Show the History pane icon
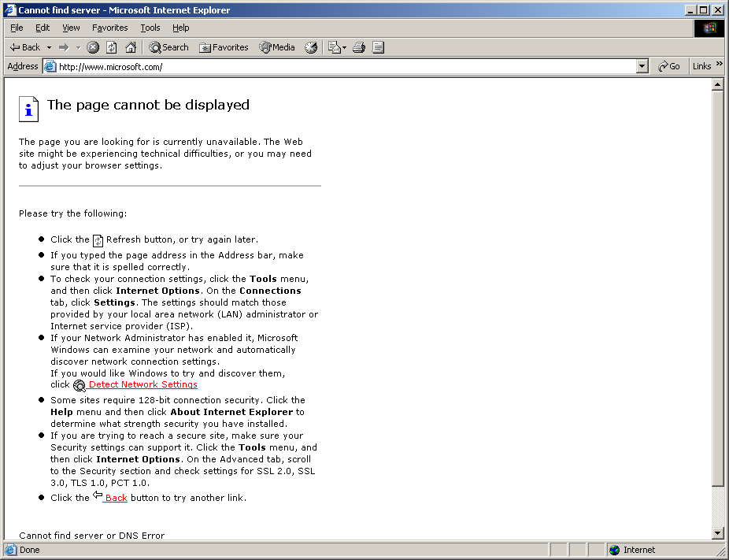 tap(310, 47)
